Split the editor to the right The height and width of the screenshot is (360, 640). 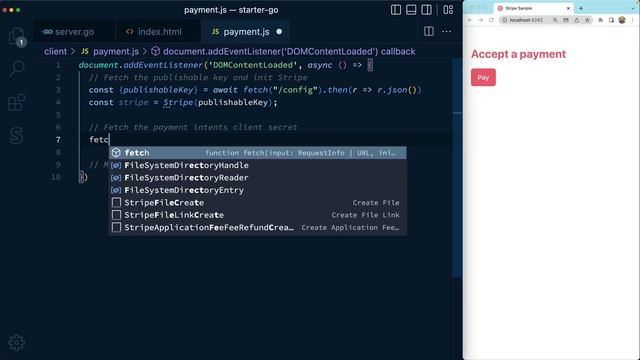(x=429, y=31)
